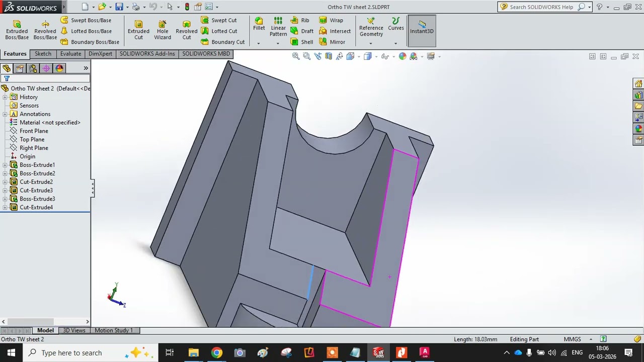Activate the Revolved Cut tool
644x362 pixels.
(187, 30)
